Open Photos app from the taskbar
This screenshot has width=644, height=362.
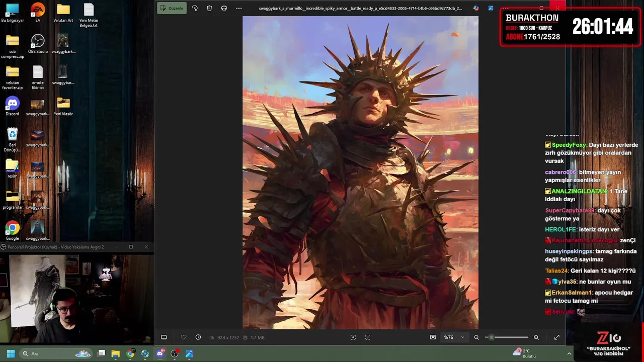(x=189, y=353)
